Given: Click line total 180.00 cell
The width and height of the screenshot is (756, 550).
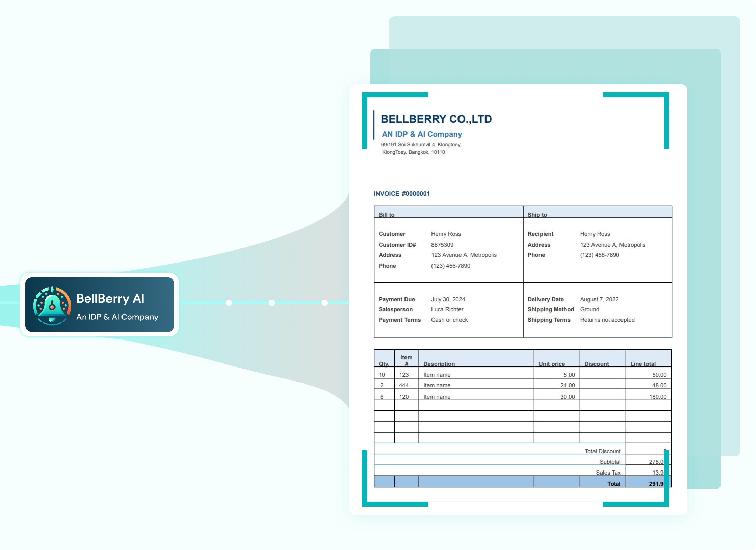Looking at the screenshot, I should [x=657, y=397].
